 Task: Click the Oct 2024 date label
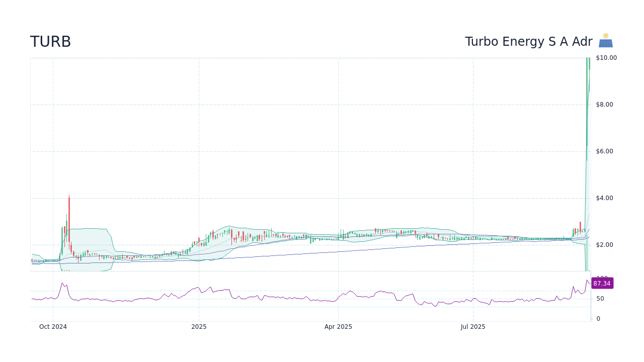click(x=52, y=326)
